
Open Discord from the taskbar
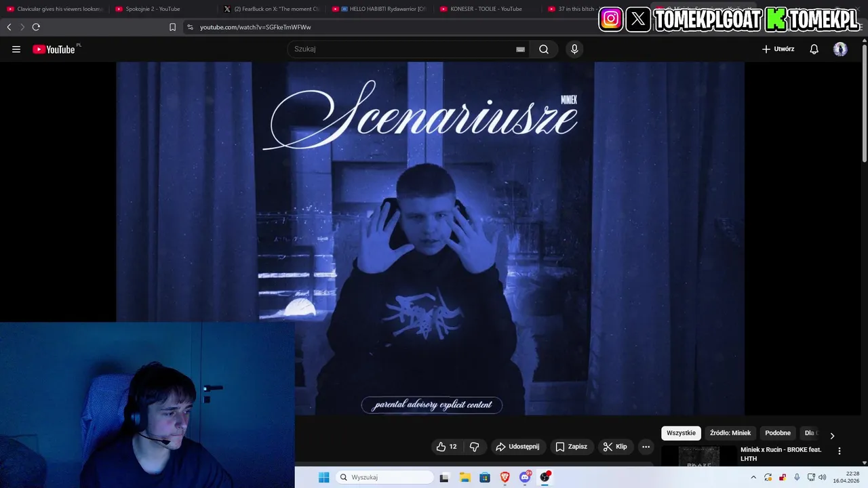[x=525, y=477]
